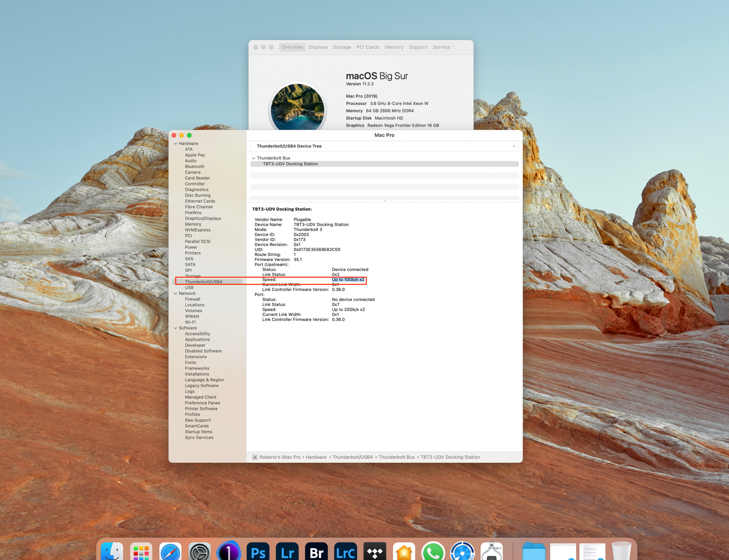Select Bluetooth in the Hardware sidebar
Screen dimensions: 729x560
[x=195, y=167]
